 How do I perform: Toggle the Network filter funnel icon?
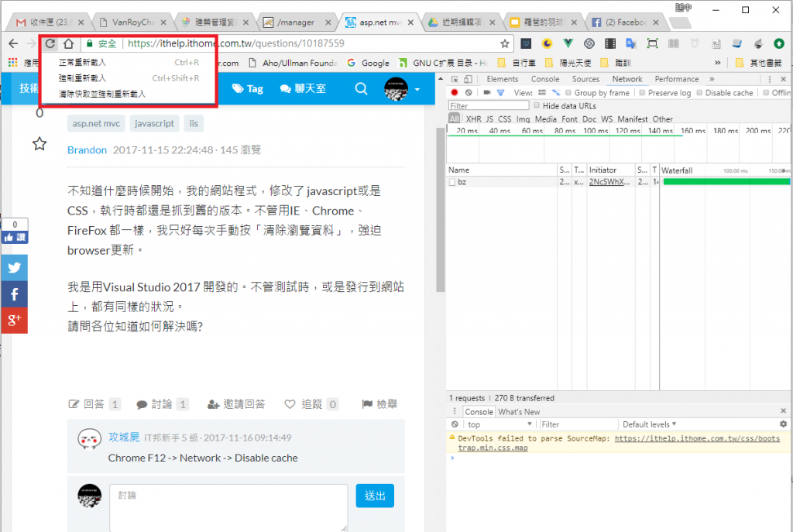pos(501,93)
